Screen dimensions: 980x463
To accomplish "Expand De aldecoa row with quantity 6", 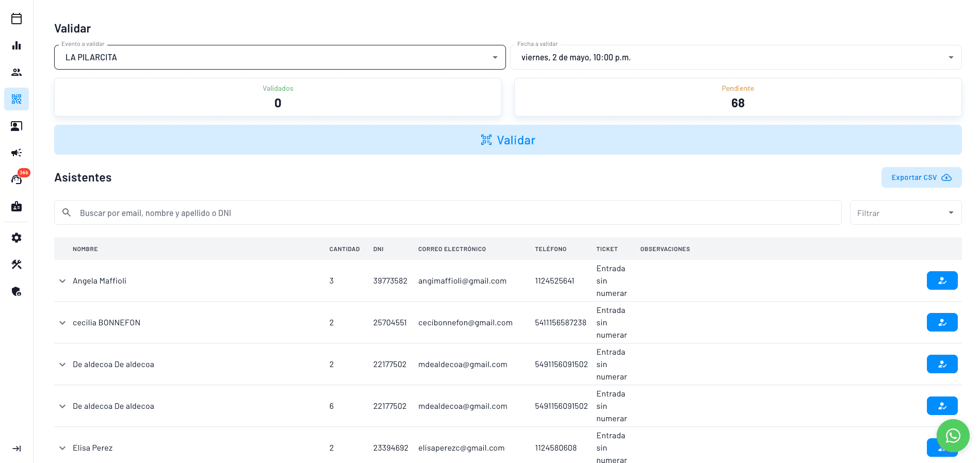I will coord(62,406).
